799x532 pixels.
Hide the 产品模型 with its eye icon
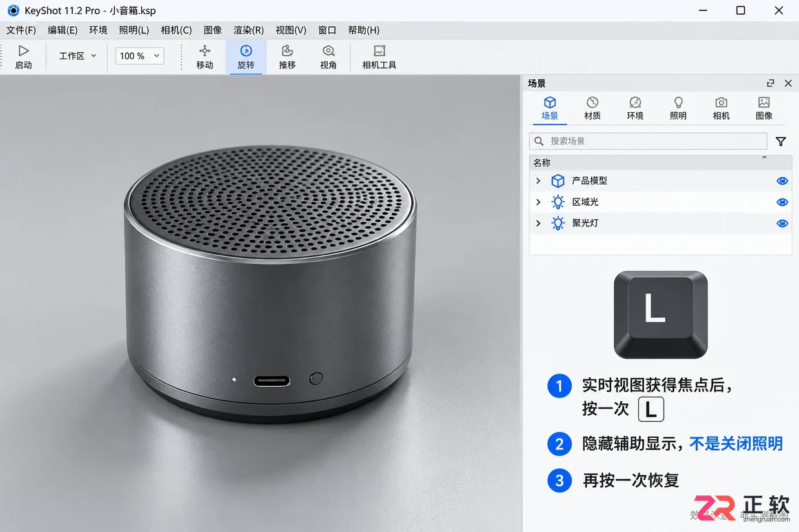[782, 181]
